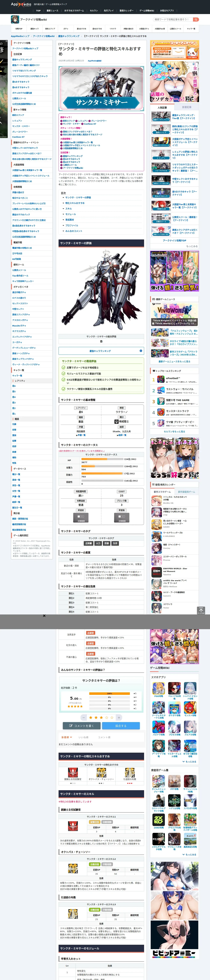Open ブルアカ攻略 app icon

[190, 727]
